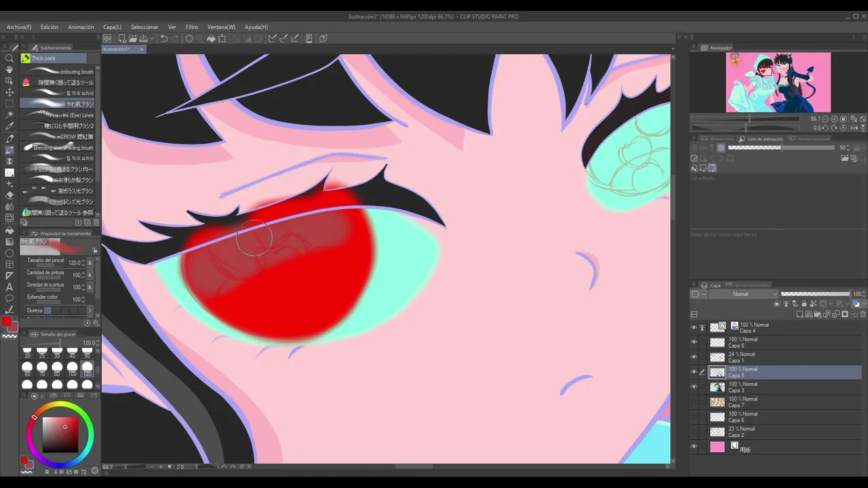Select the Eraser tool
The width and height of the screenshot is (868, 488).
pyautogui.click(x=9, y=195)
